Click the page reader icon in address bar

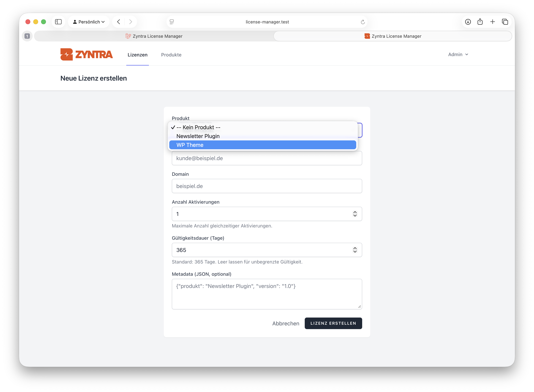[172, 22]
